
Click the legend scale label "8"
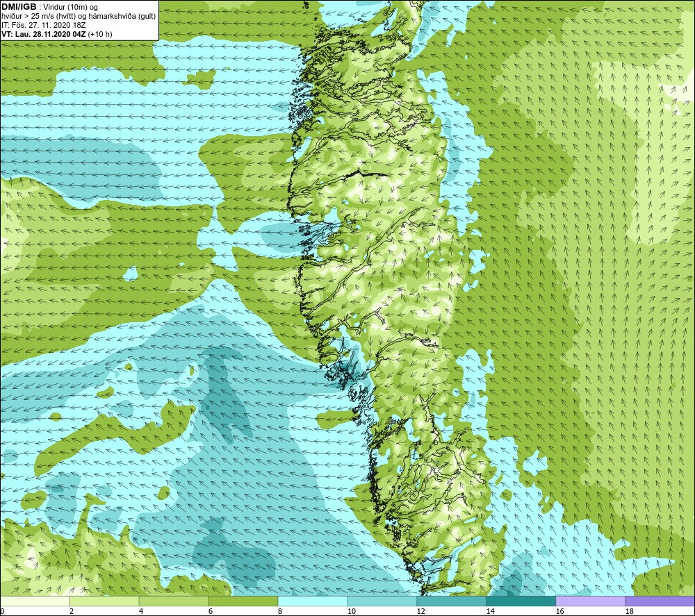click(280, 611)
